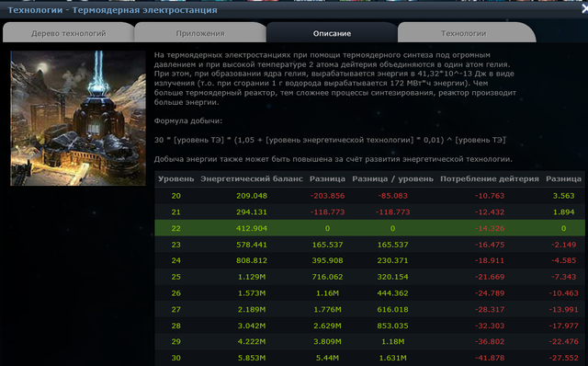Image resolution: width=588 pixels, height=366 pixels.
Task: Click per-level value 1.631M
Action: coord(392,358)
